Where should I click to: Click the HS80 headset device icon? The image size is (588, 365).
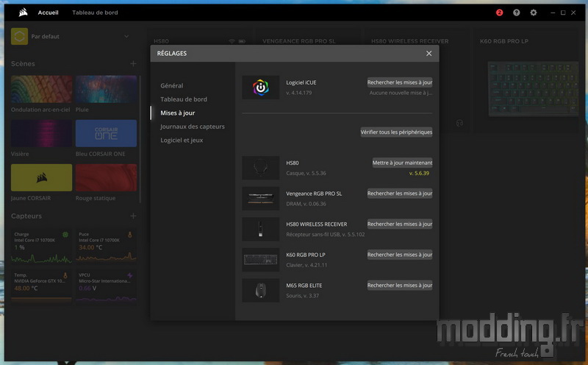[x=261, y=168]
